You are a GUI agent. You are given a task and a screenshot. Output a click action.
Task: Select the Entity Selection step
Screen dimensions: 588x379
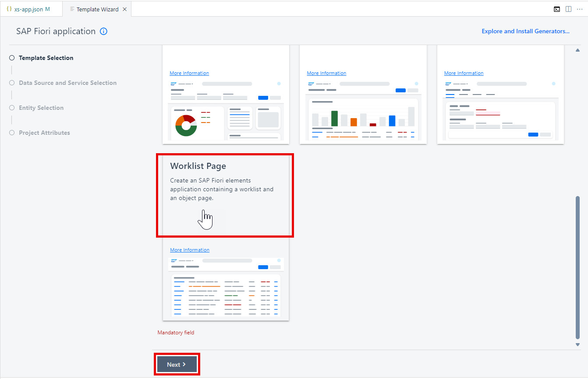37,108
